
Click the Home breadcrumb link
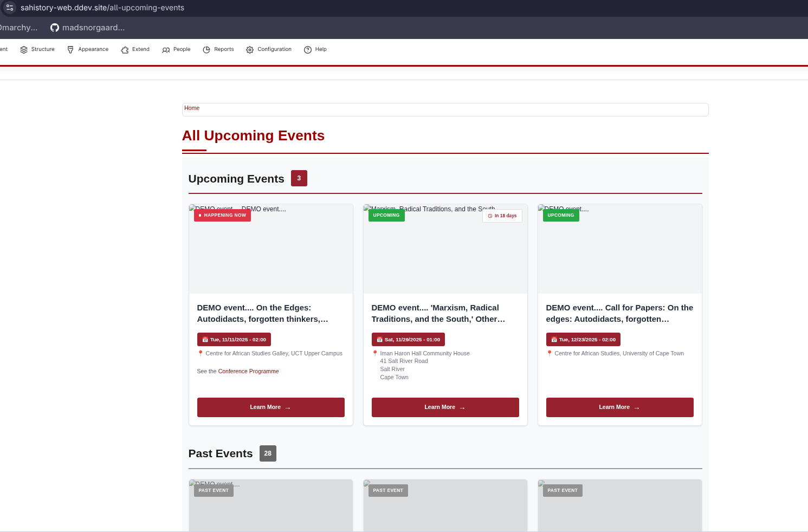tap(192, 108)
